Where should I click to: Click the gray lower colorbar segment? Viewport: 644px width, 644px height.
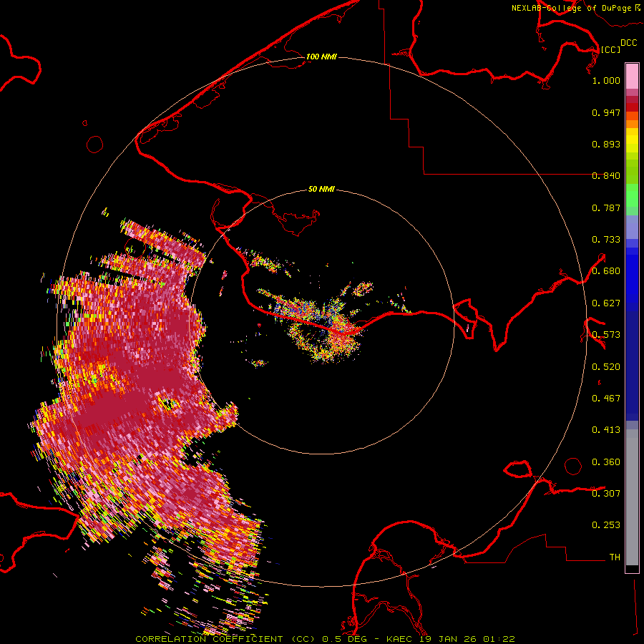[x=632, y=497]
